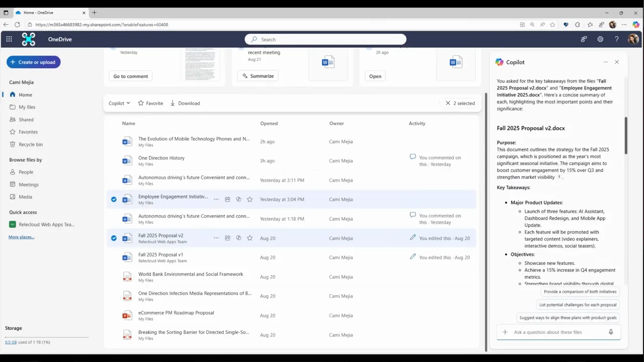Open the Shared section
The height and width of the screenshot is (362, 644).
pyautogui.click(x=26, y=120)
